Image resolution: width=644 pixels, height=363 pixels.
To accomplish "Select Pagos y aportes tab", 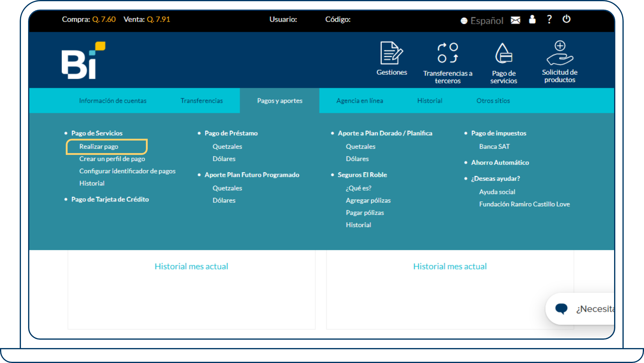I will [x=280, y=101].
